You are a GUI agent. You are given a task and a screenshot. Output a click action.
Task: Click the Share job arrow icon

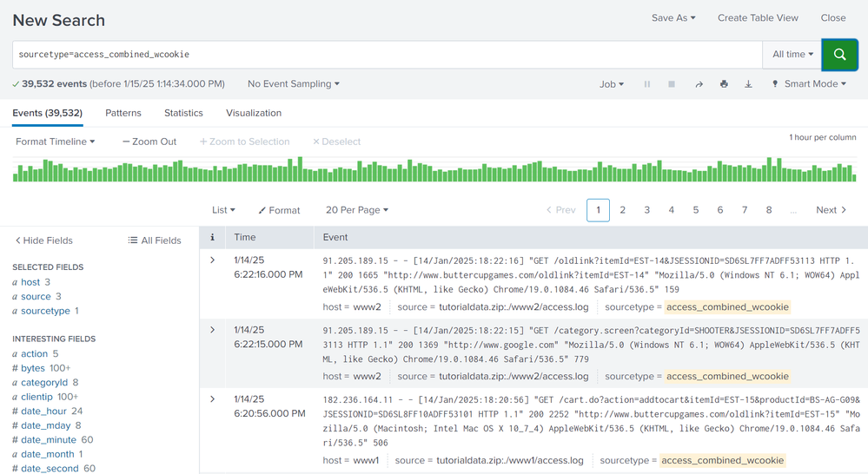tap(699, 84)
